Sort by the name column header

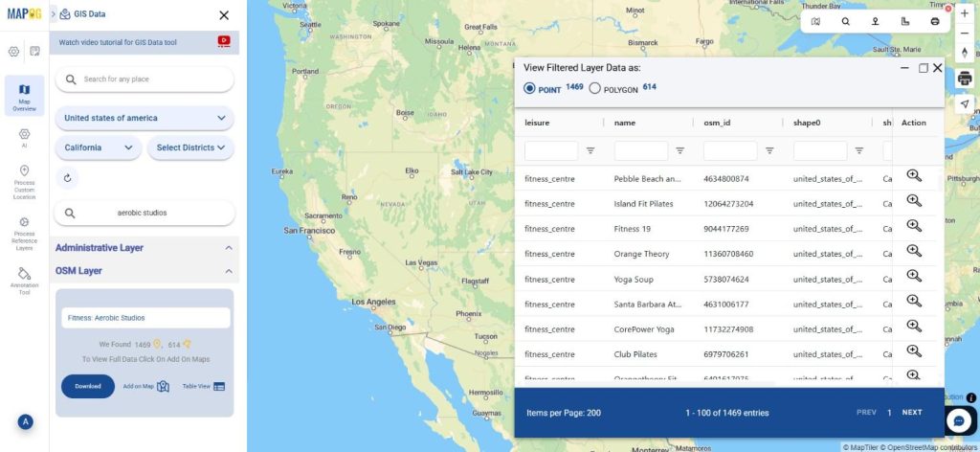click(x=625, y=124)
